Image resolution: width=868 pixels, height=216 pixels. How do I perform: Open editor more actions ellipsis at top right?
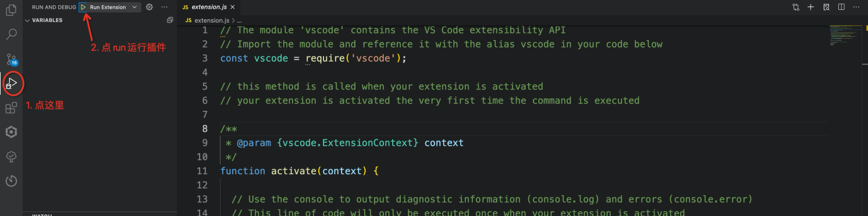856,7
